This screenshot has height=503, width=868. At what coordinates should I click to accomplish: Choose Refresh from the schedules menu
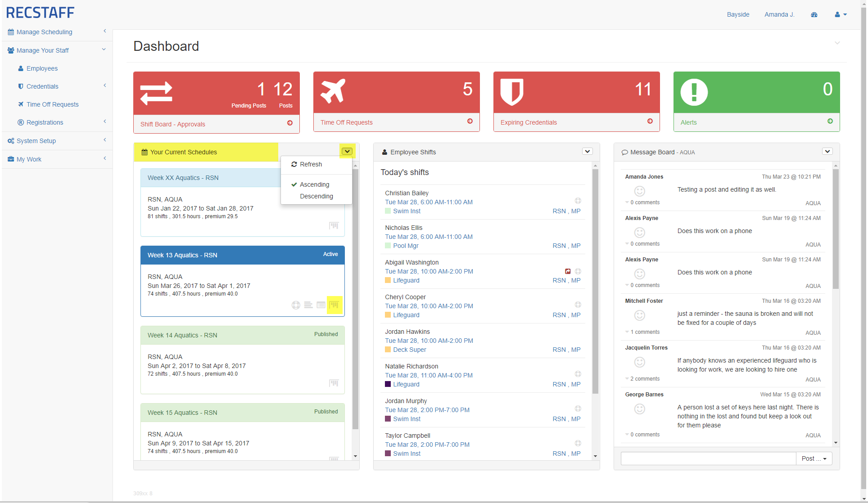311,164
